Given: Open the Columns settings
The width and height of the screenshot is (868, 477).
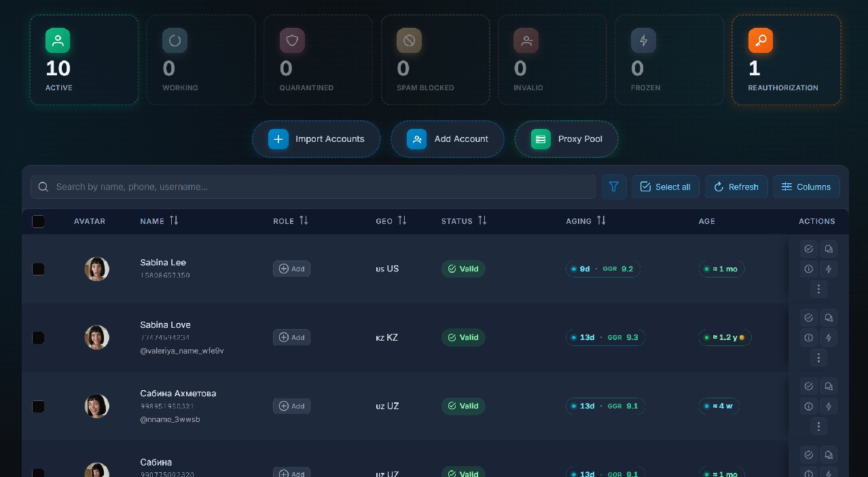Looking at the screenshot, I should [x=806, y=187].
